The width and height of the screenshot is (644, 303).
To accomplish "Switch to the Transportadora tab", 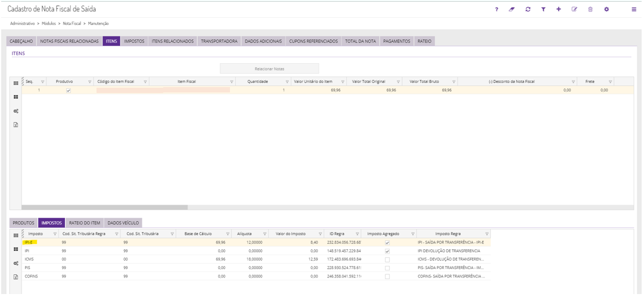I will click(219, 41).
